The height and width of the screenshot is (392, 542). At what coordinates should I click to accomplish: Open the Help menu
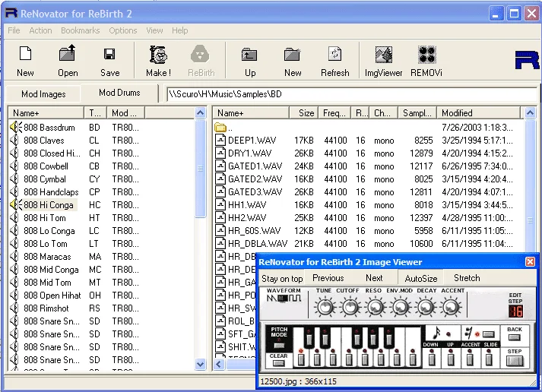click(x=180, y=30)
